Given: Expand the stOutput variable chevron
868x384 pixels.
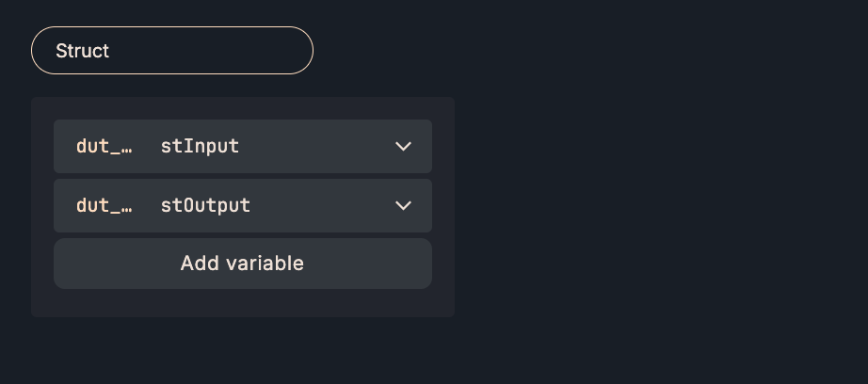Looking at the screenshot, I should pyautogui.click(x=404, y=206).
